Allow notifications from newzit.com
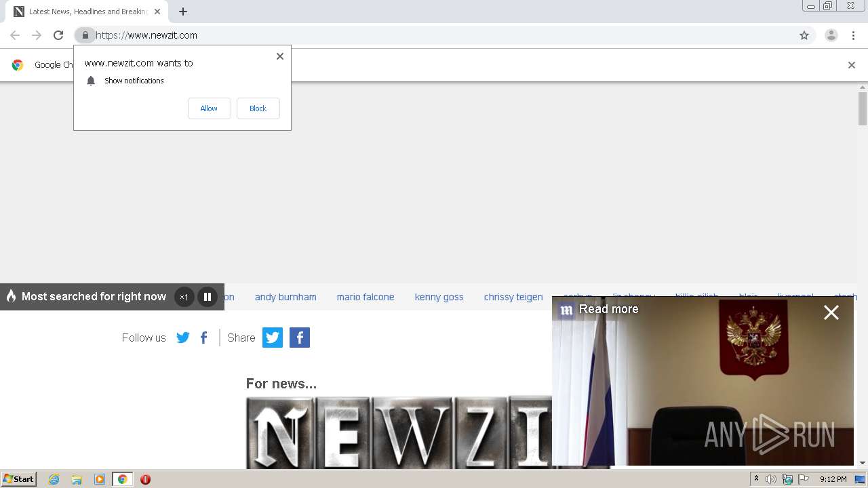This screenshot has height=488, width=868. [209, 108]
